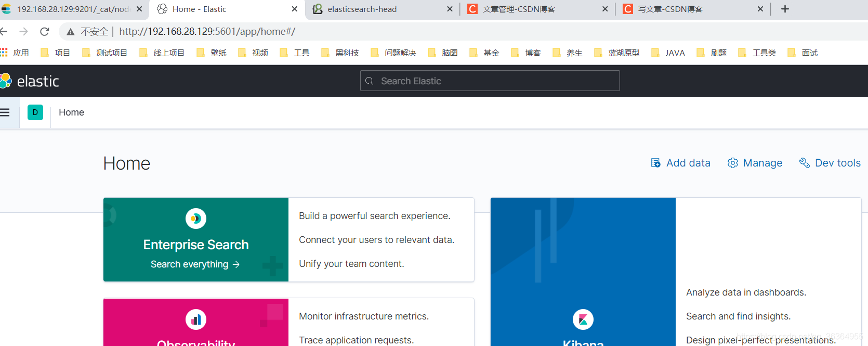
Task: Click Search everything link
Action: 195,264
